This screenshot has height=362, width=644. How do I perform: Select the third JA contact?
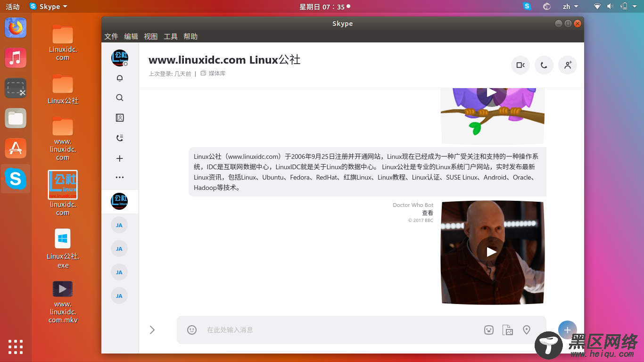119,272
